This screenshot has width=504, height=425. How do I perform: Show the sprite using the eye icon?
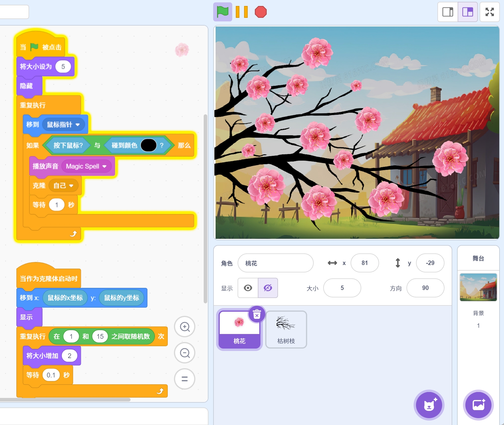[248, 288]
